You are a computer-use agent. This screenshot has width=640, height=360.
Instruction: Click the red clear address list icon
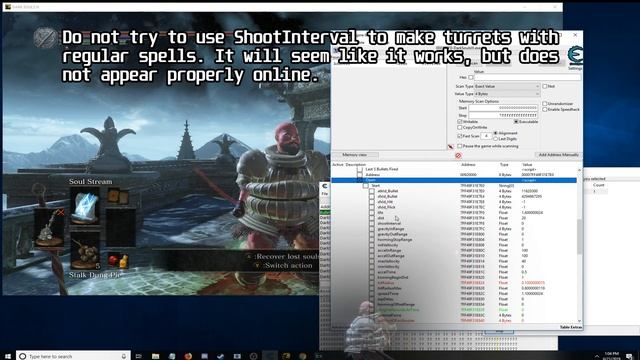point(458,156)
